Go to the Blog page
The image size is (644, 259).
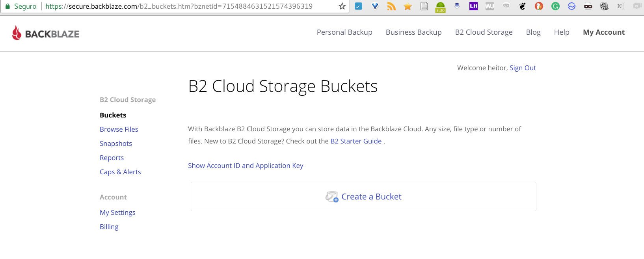533,32
